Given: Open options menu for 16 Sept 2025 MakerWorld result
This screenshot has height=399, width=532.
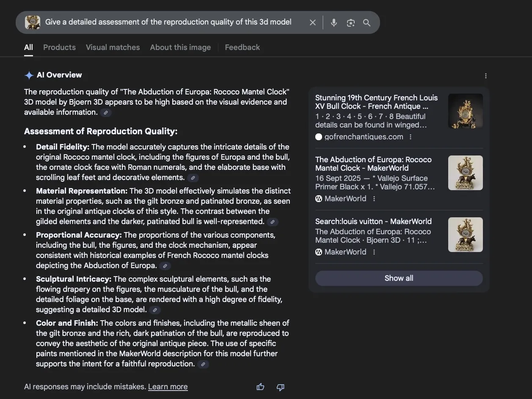Looking at the screenshot, I should coord(374,199).
